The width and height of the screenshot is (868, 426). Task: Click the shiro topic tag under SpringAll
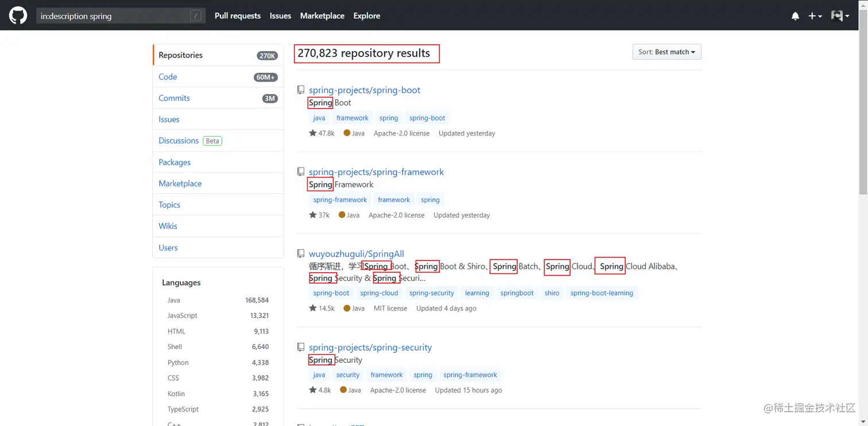552,293
